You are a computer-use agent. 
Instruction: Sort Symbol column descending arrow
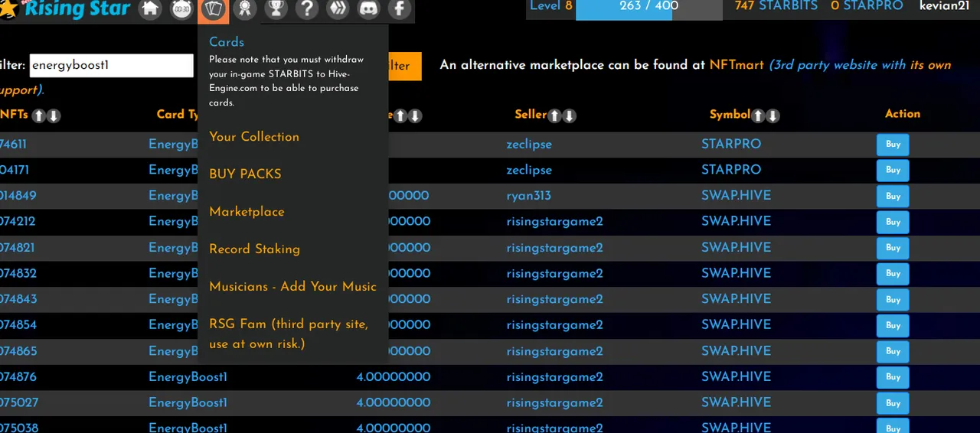tap(773, 116)
